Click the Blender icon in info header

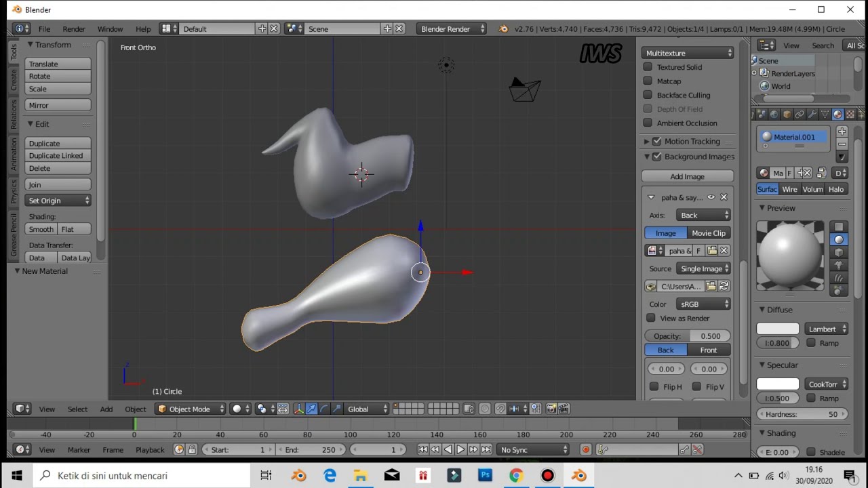pyautogui.click(x=503, y=28)
